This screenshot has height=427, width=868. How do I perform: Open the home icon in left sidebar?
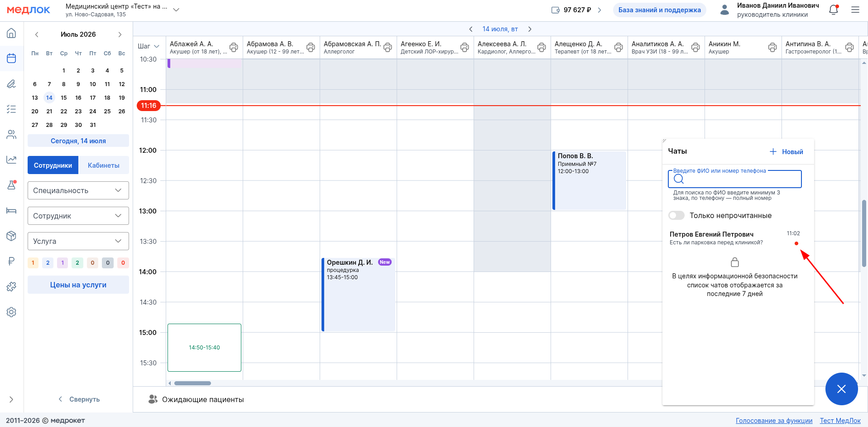pos(11,33)
